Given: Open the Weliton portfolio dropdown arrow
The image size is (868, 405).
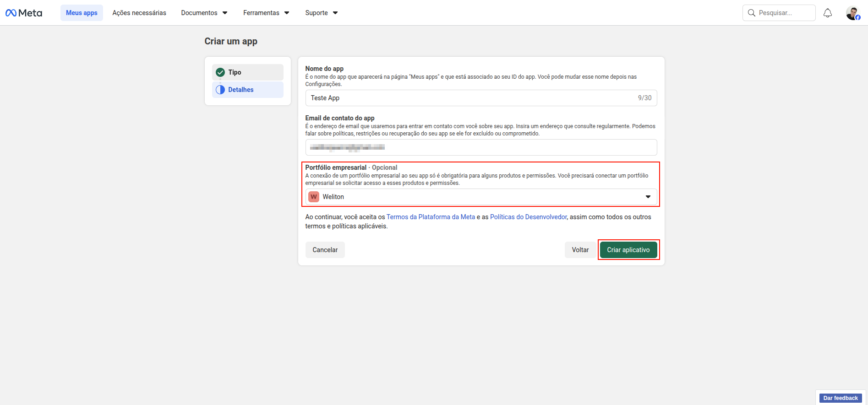Looking at the screenshot, I should 648,197.
